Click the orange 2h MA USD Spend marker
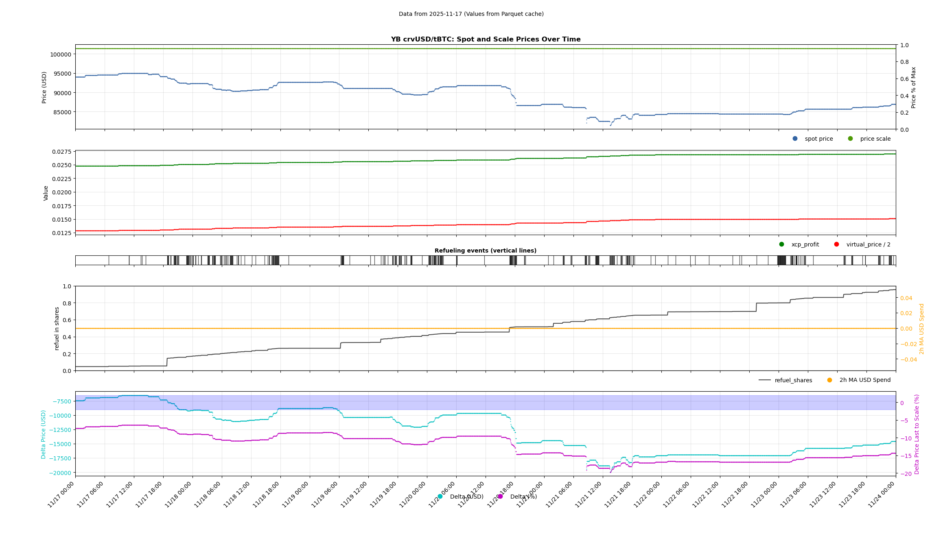The image size is (943, 560). tap(829, 380)
